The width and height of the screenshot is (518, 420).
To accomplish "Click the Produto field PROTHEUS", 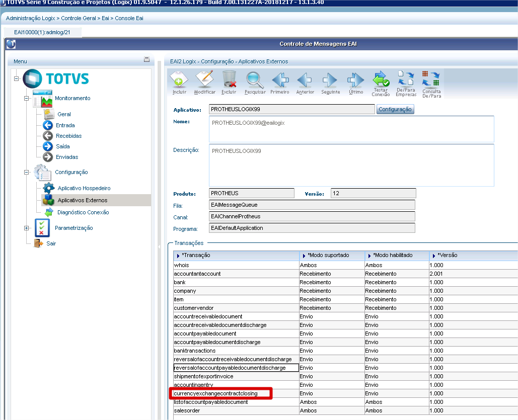I will coord(251,193).
